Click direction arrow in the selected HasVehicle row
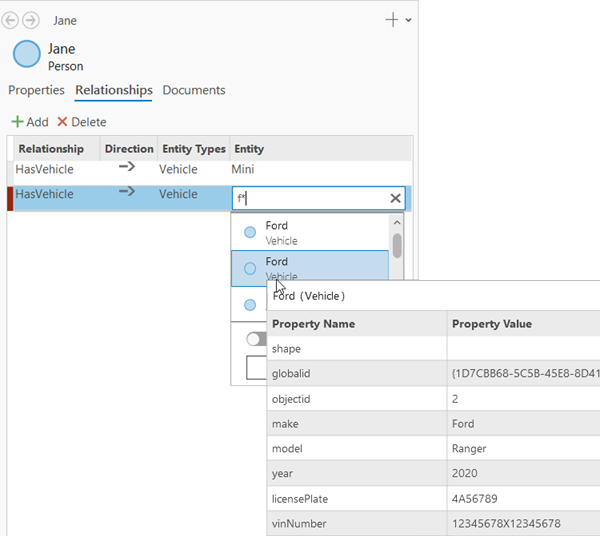 [x=127, y=192]
